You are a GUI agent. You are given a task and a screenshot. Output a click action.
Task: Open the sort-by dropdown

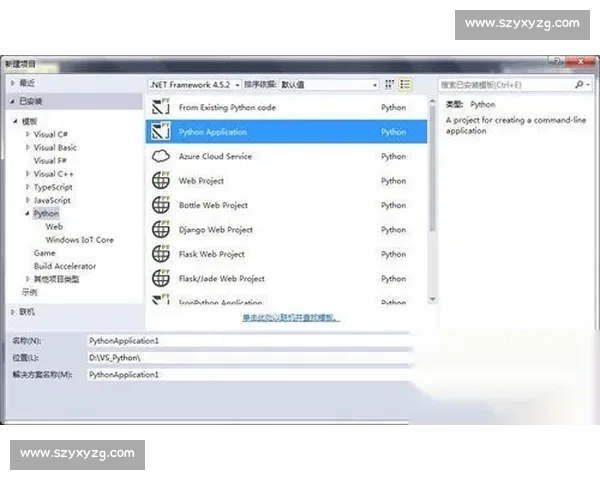coord(329,85)
